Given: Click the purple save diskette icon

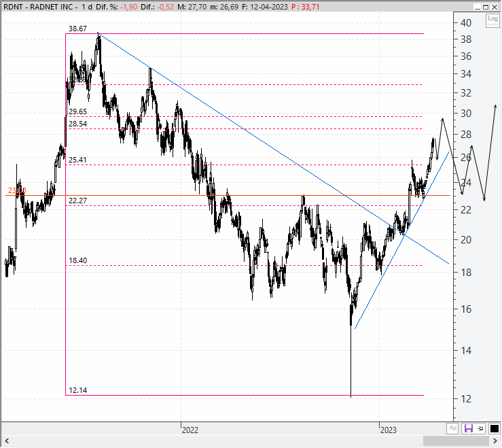Looking at the screenshot, I should click(x=469, y=428).
